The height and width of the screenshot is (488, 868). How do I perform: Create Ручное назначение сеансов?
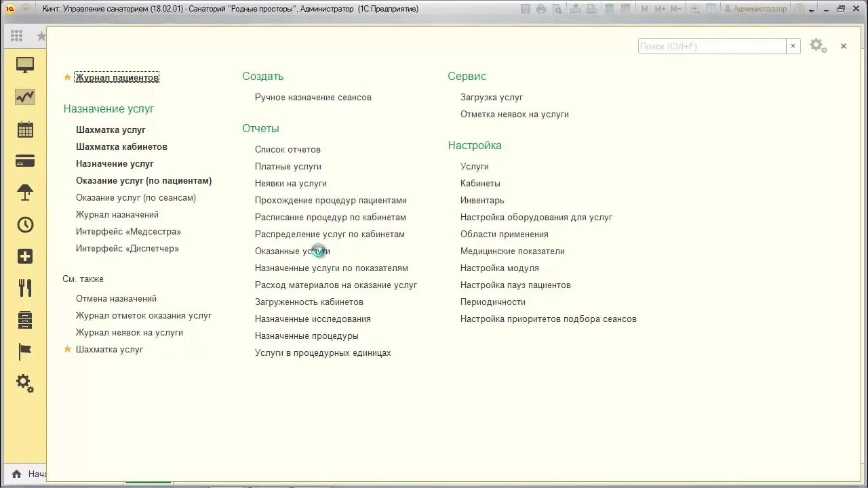pos(313,97)
